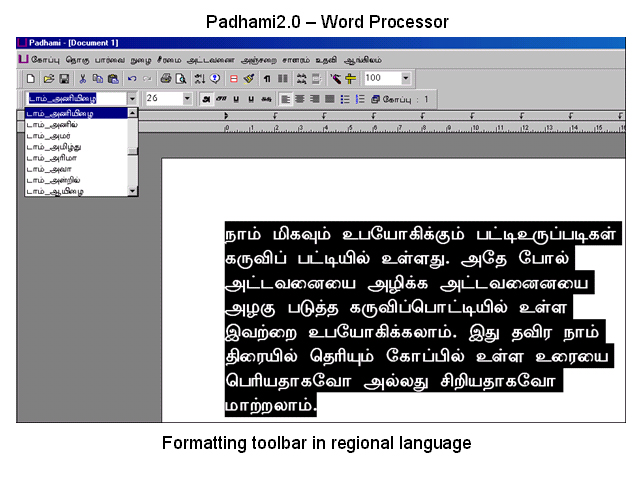
Task: Click the first-line indent marker on the ruler
Action: click(226, 116)
